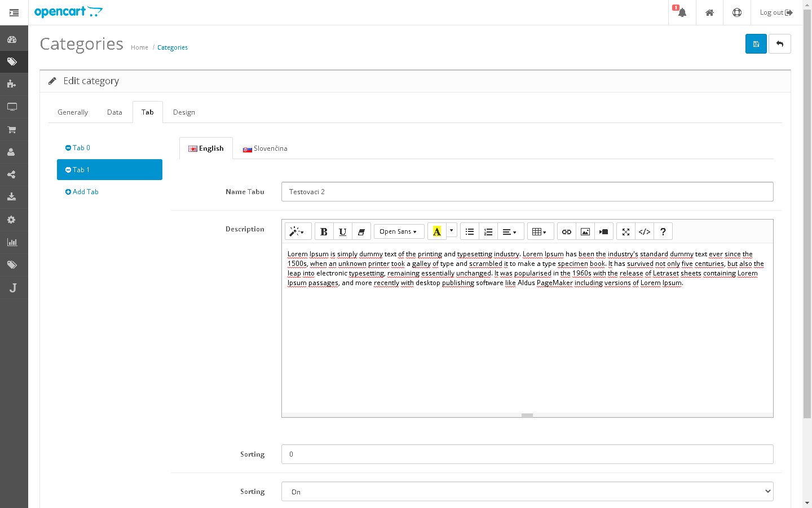Viewport: 812px width, 508px height.
Task: Apply the yellow highlight color A button
Action: click(436, 231)
